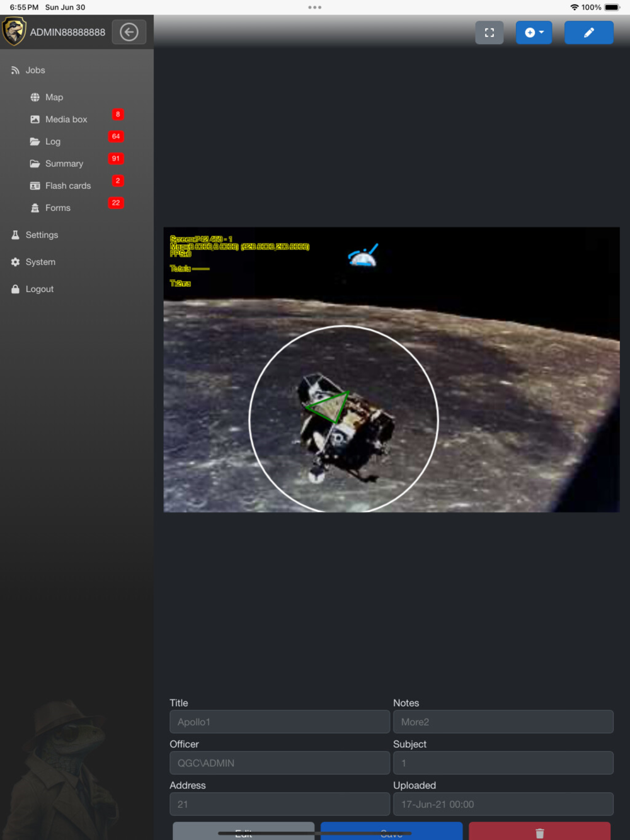Click the blue gauge icon on the image
This screenshot has height=840, width=630.
(x=363, y=255)
